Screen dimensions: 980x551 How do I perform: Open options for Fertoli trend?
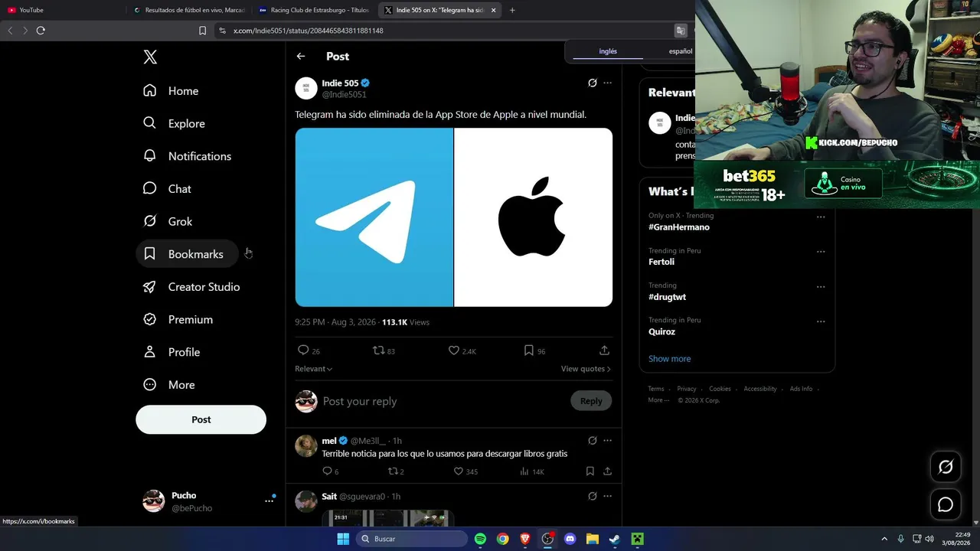point(821,252)
